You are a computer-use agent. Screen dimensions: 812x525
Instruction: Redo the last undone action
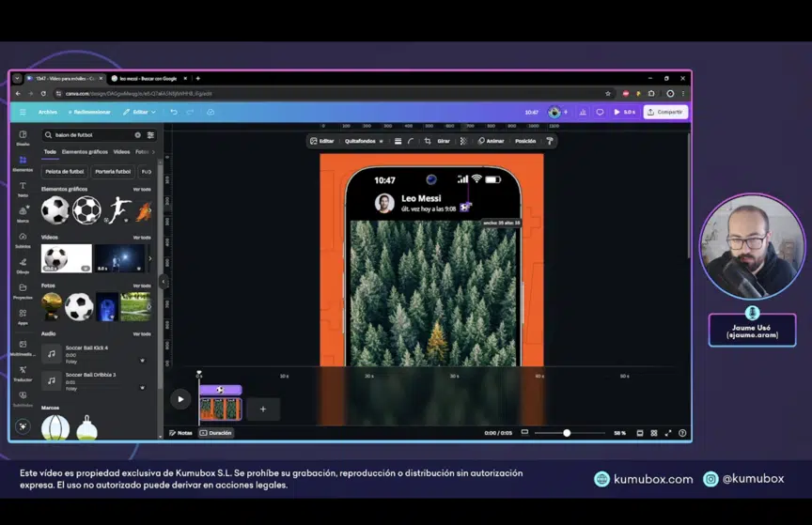pyautogui.click(x=190, y=112)
